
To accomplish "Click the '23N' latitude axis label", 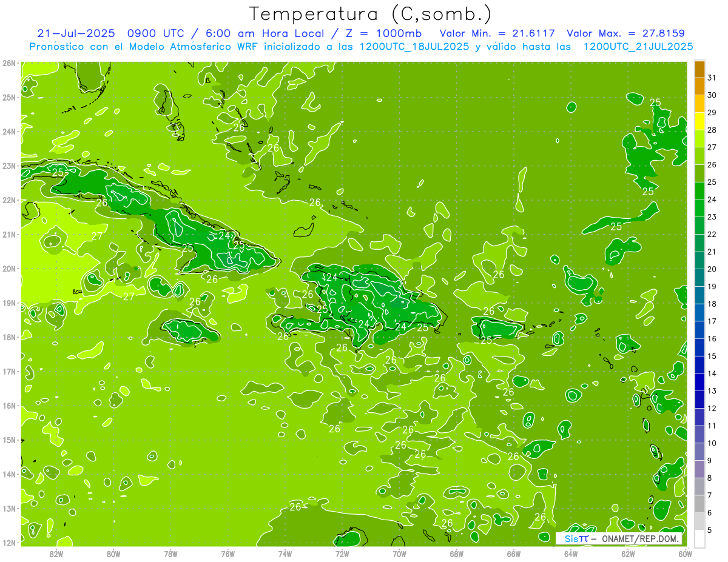I will (x=9, y=166).
